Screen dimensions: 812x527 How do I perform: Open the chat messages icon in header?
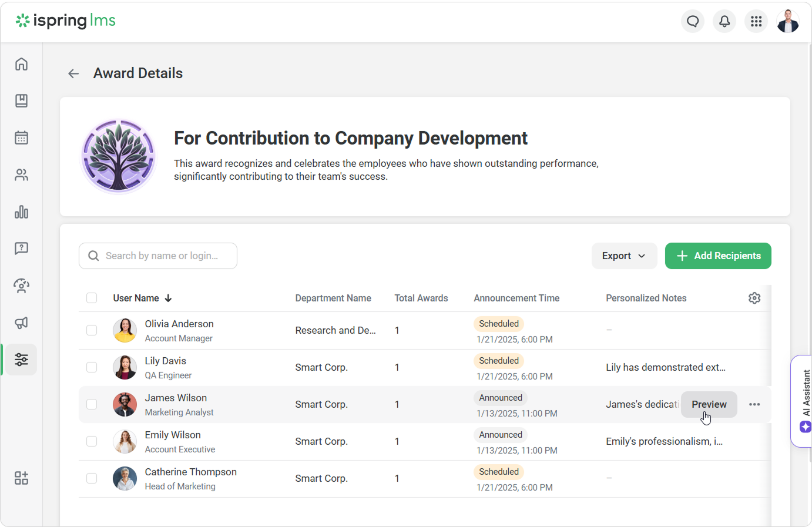(693, 22)
